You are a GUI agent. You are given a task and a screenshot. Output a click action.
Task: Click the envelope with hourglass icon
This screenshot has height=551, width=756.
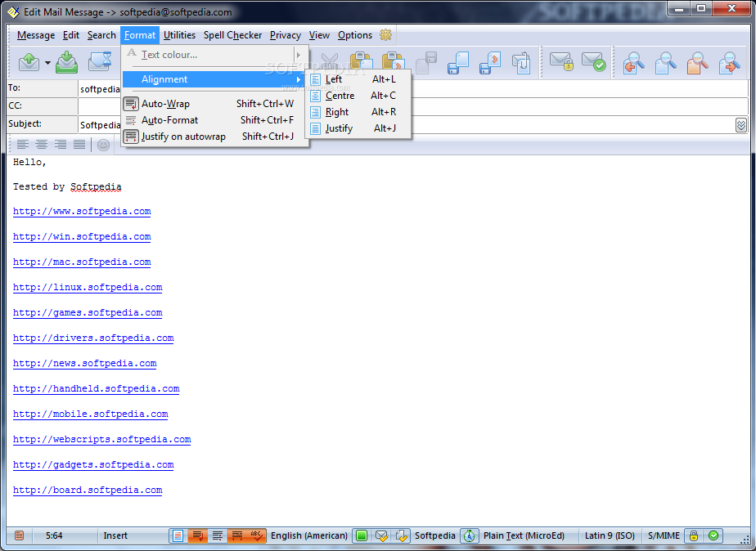point(101,62)
